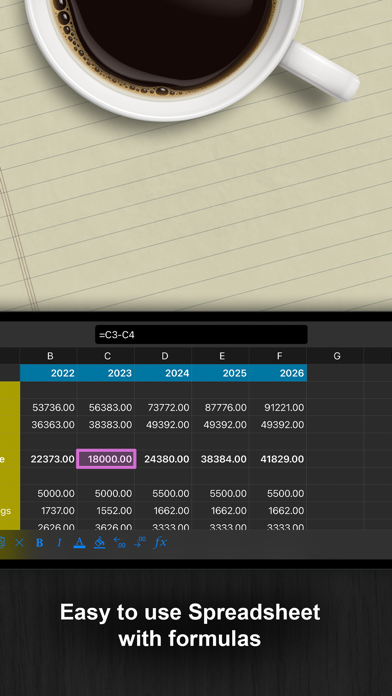The width and height of the screenshot is (392, 696).
Task: Select cell with value 56383.00
Action: [x=106, y=407]
